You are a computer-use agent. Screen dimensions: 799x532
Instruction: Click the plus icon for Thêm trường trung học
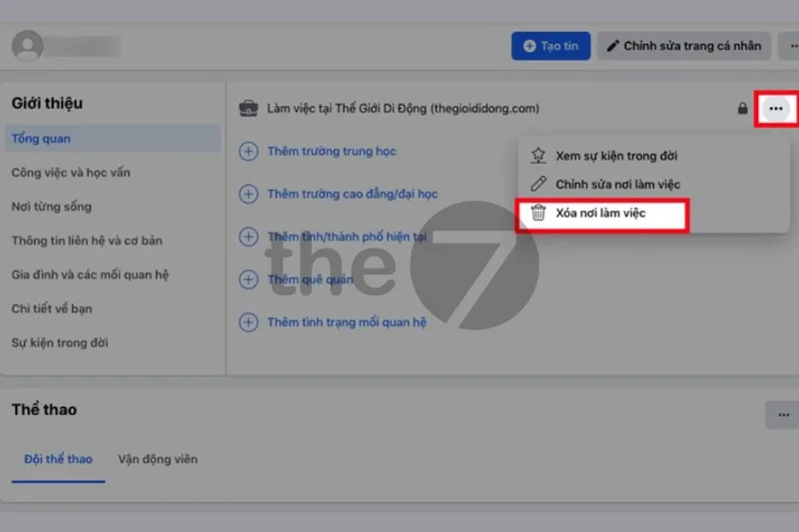tap(249, 151)
